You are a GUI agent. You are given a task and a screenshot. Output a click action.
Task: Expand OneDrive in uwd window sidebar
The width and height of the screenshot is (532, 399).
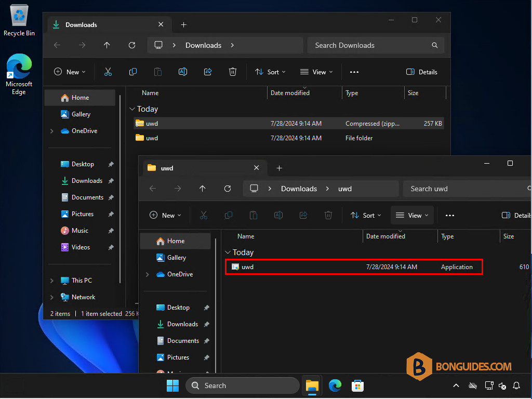pos(148,274)
